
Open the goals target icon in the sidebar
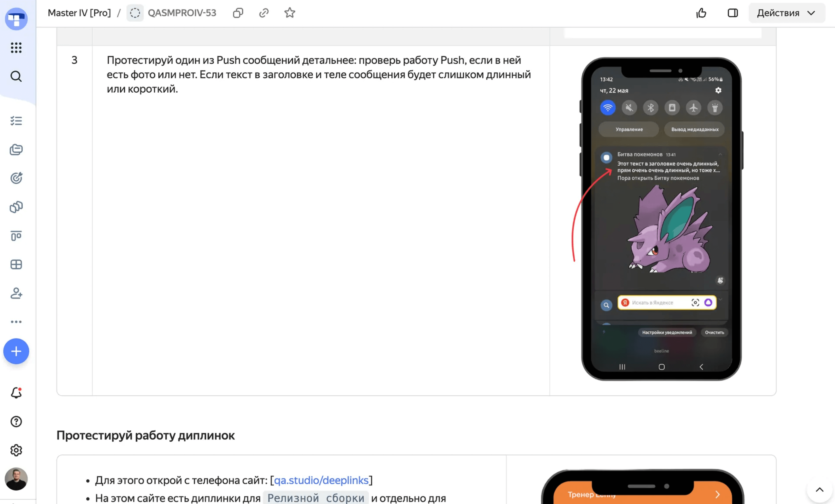click(16, 178)
